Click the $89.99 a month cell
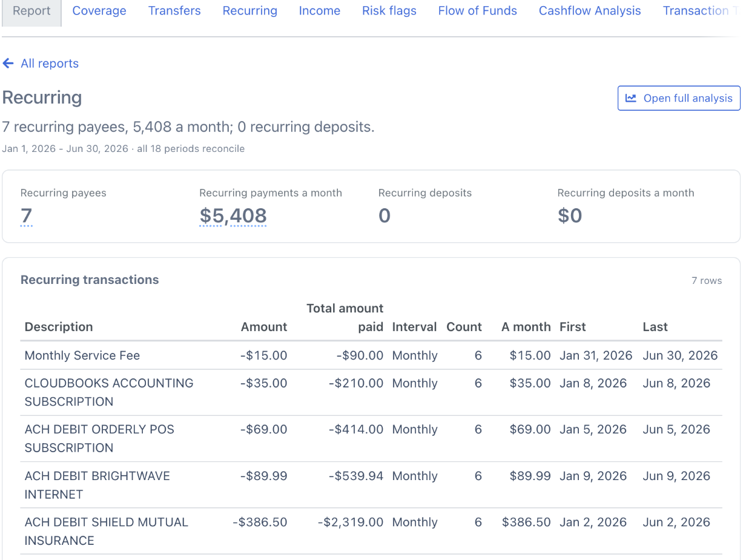The height and width of the screenshot is (560, 746). [x=530, y=476]
